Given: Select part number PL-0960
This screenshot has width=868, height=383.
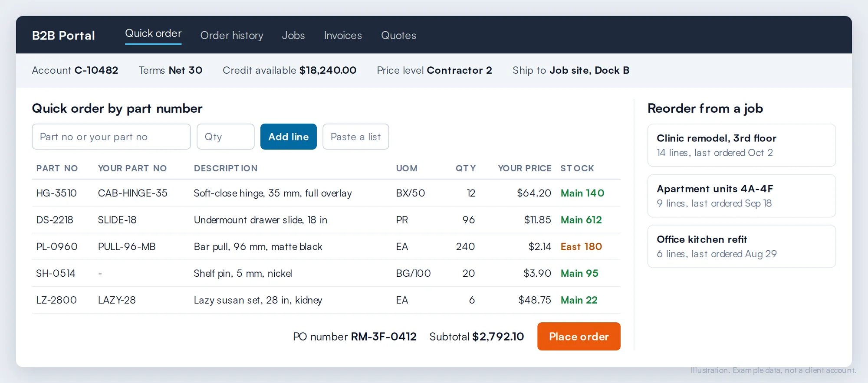Looking at the screenshot, I should coord(57,247).
